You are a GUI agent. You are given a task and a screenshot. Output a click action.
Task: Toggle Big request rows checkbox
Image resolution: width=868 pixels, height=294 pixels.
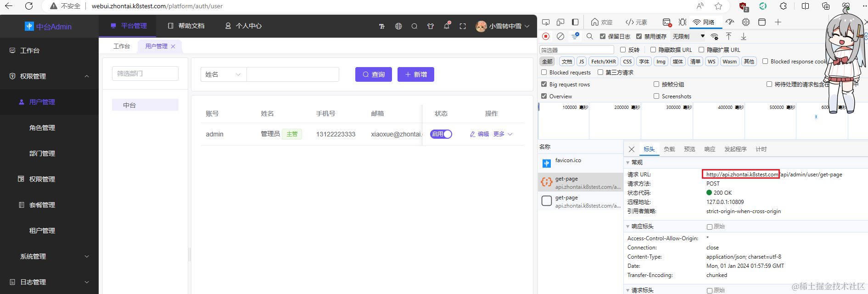click(544, 84)
